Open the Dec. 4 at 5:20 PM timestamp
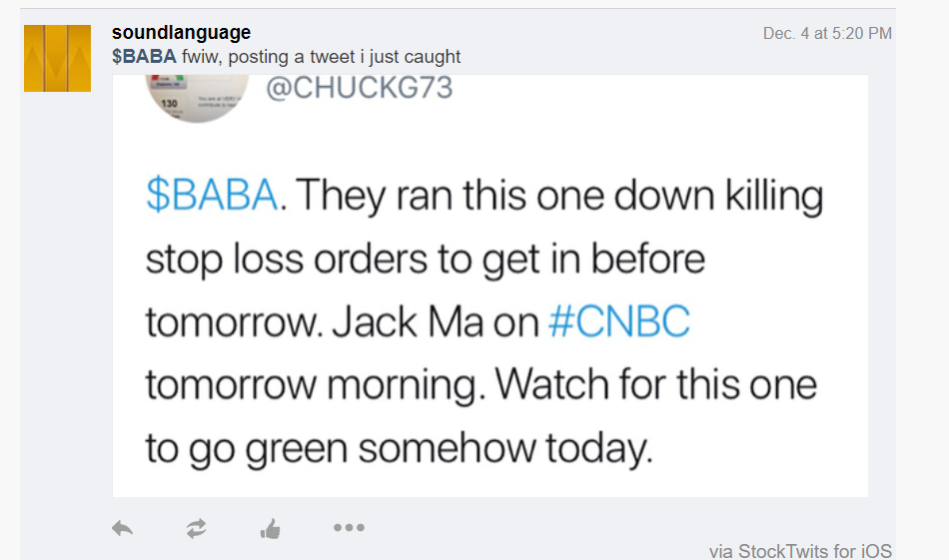 coord(827,33)
